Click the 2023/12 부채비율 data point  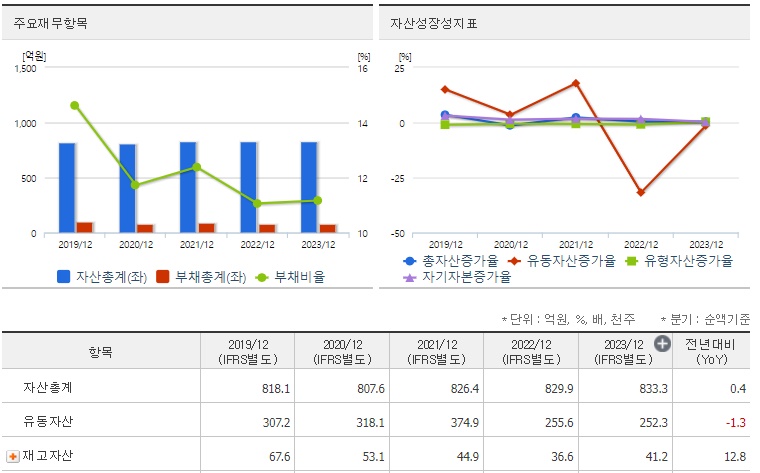coord(317,200)
